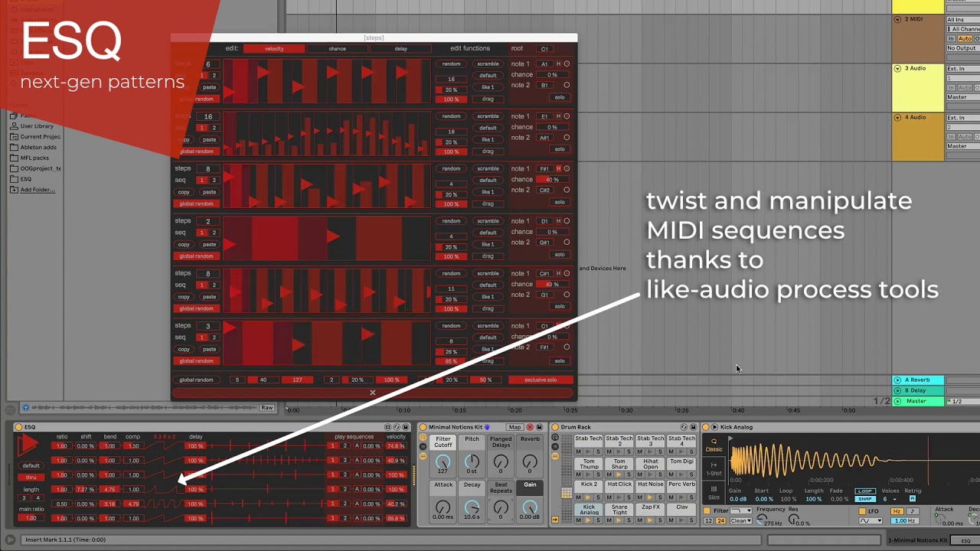
Task: Show chain list icon on Minimal Notions Kit
Action: pos(423,446)
